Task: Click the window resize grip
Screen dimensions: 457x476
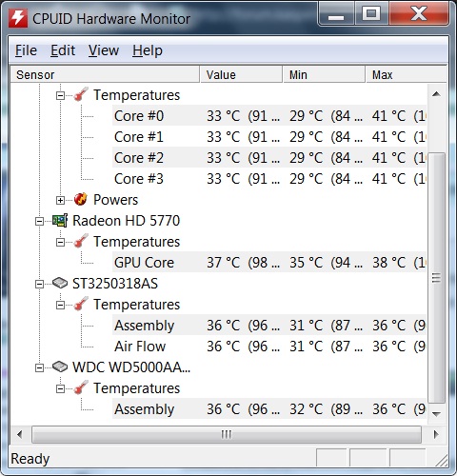Action: [441, 460]
